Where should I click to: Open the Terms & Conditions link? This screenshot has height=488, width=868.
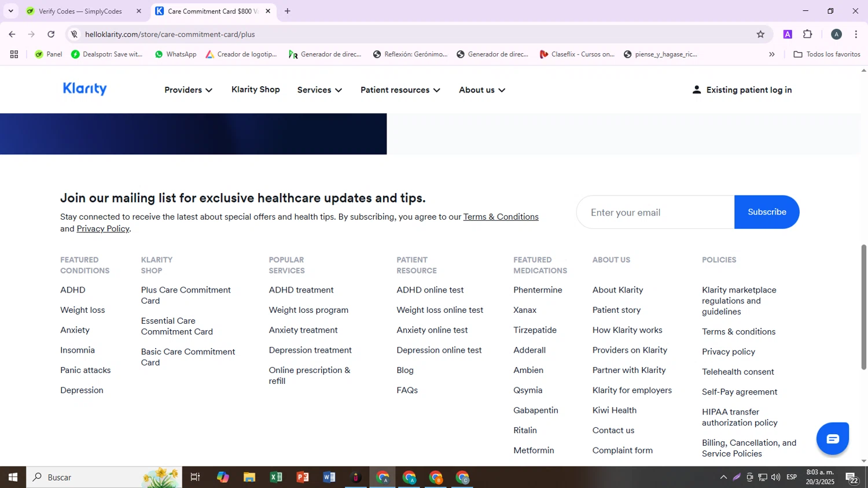[501, 217]
